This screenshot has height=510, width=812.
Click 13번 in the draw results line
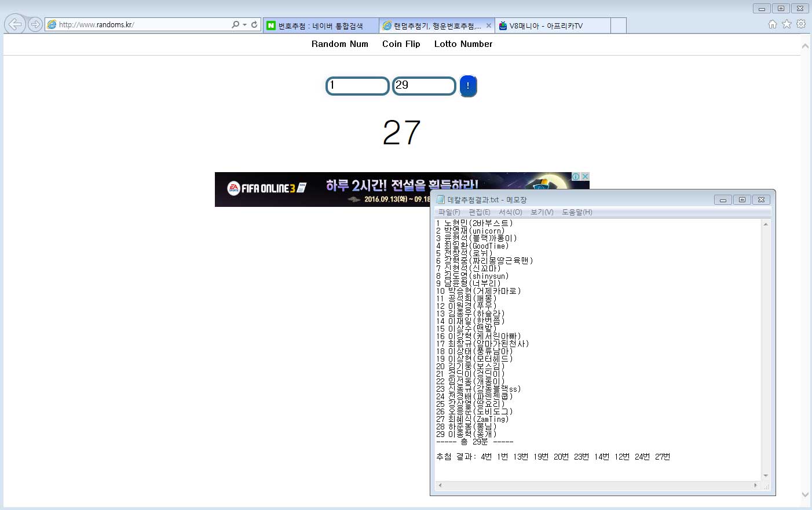pyautogui.click(x=521, y=457)
